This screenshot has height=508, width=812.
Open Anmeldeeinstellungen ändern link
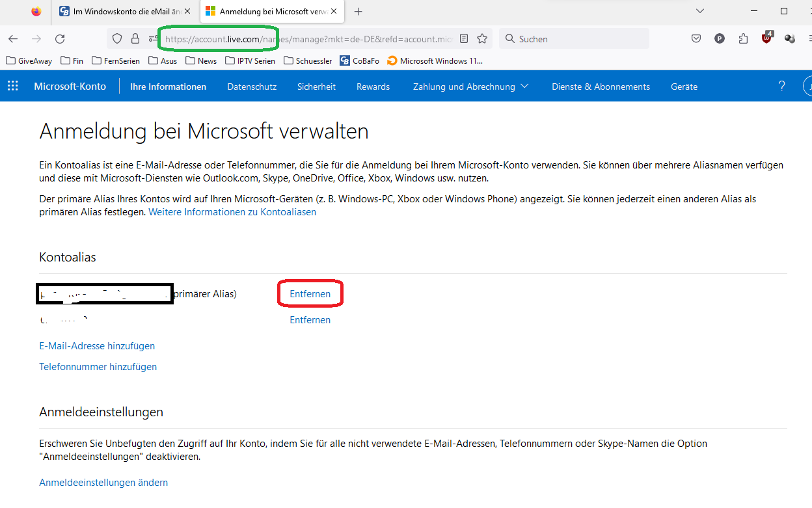pyautogui.click(x=103, y=483)
